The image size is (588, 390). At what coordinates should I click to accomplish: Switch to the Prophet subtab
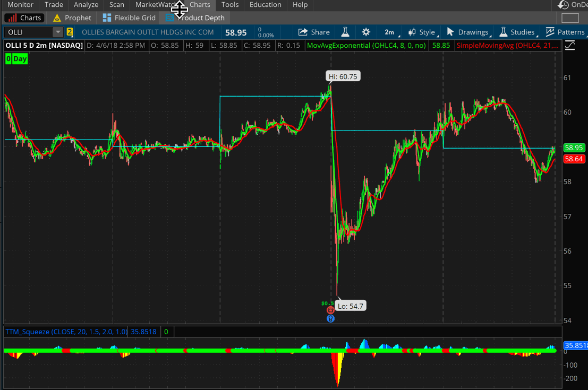pos(72,18)
